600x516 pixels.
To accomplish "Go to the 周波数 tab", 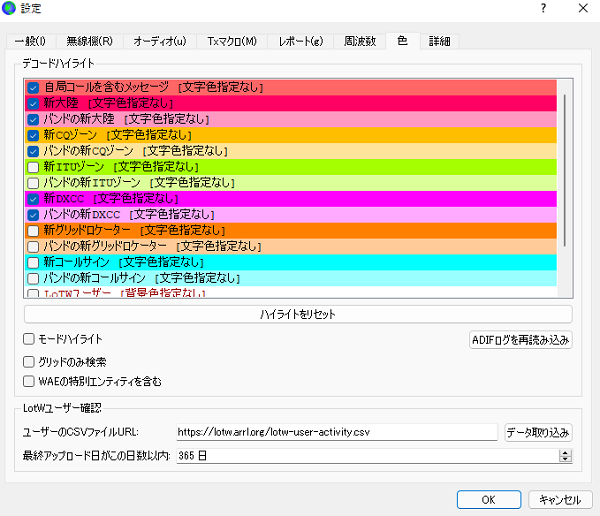I will [x=359, y=41].
